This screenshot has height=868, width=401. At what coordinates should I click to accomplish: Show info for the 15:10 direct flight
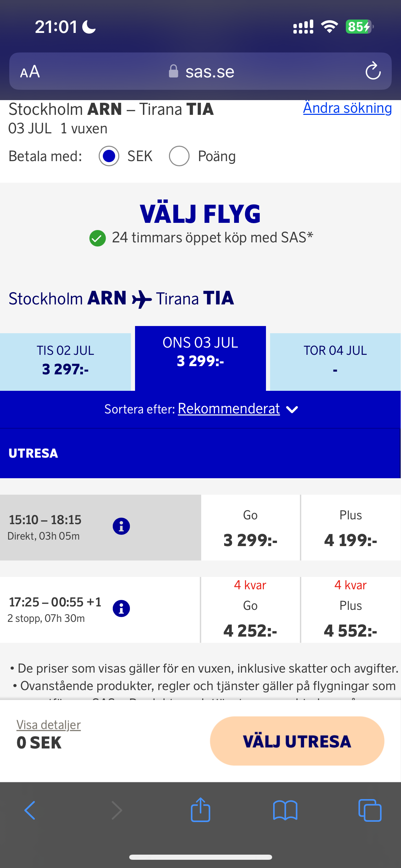[121, 526]
